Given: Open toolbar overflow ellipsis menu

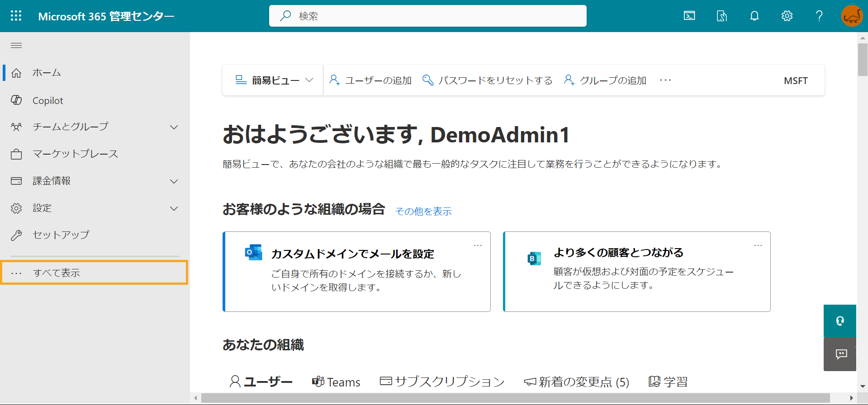Looking at the screenshot, I should click(x=665, y=80).
